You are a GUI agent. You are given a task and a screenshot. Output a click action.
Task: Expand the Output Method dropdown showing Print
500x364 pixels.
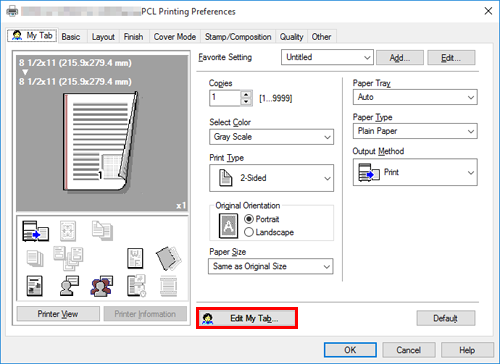click(x=415, y=172)
